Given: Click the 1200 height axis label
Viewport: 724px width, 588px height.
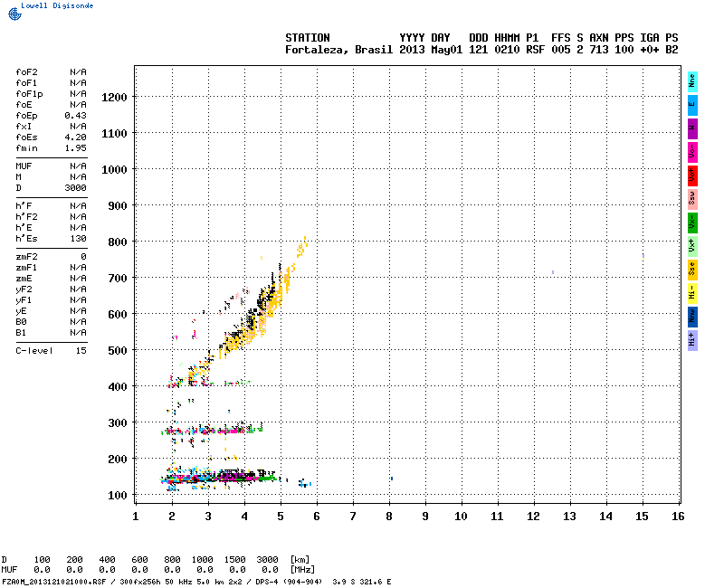Looking at the screenshot, I should point(114,98).
